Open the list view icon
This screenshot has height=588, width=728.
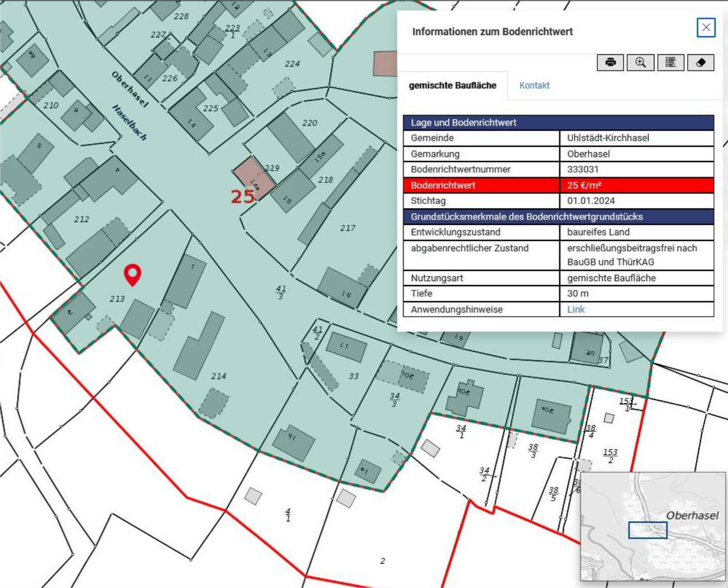point(671,62)
